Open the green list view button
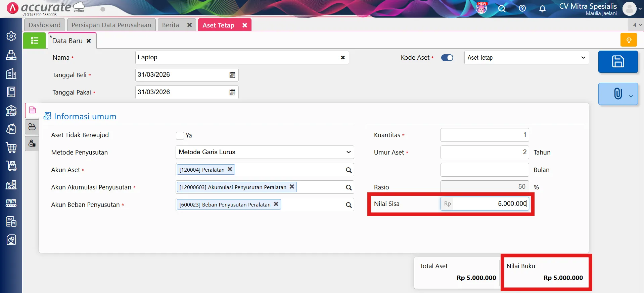This screenshot has width=644, height=293. click(x=34, y=41)
